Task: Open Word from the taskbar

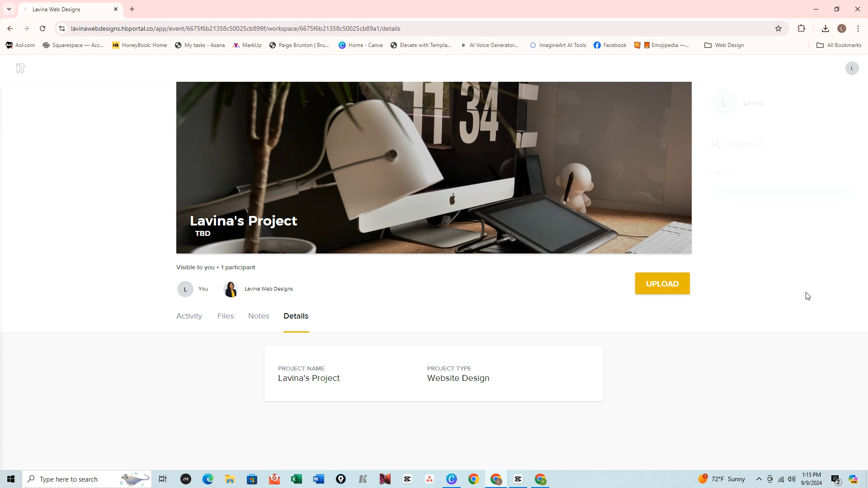Action: coord(319,479)
